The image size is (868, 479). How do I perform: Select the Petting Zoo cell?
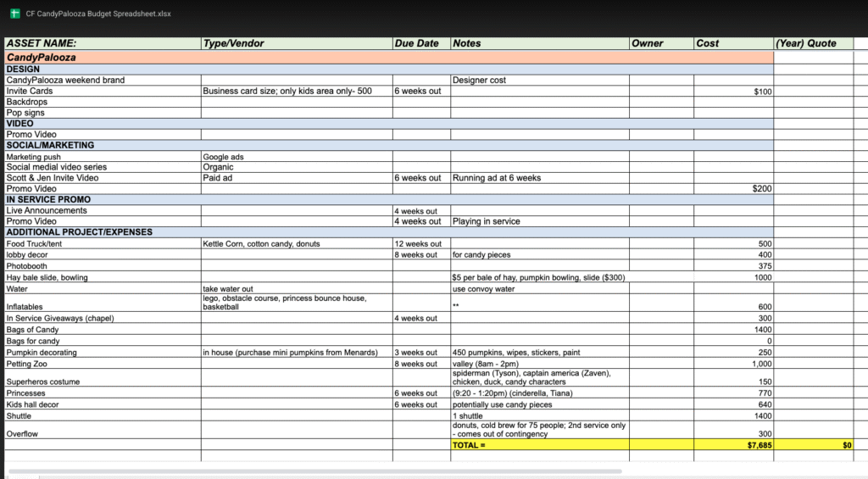coord(103,364)
